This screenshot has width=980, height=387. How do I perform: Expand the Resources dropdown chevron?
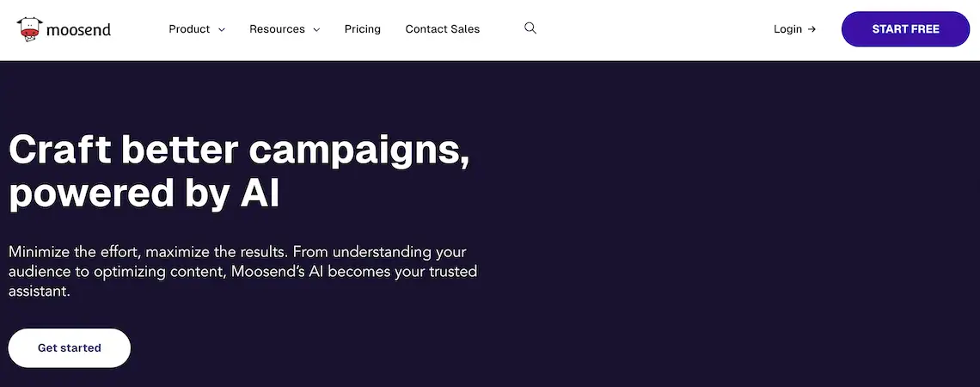316,30
